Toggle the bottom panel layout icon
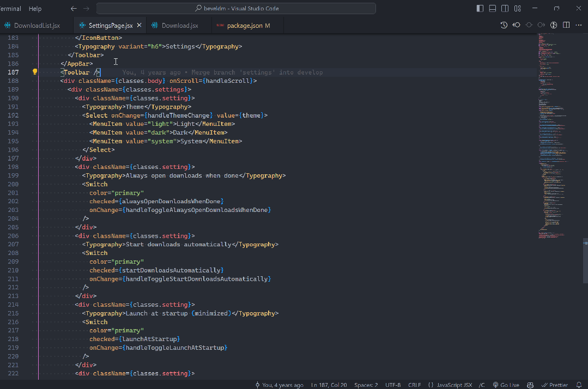The height and width of the screenshot is (389, 588). tap(493, 9)
